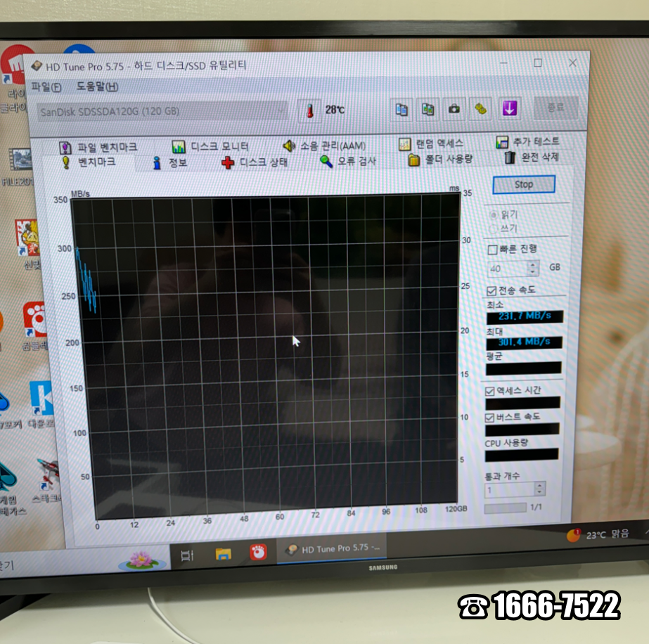Toggle the 전송 속도 checkbox
The width and height of the screenshot is (649, 644).
point(491,291)
